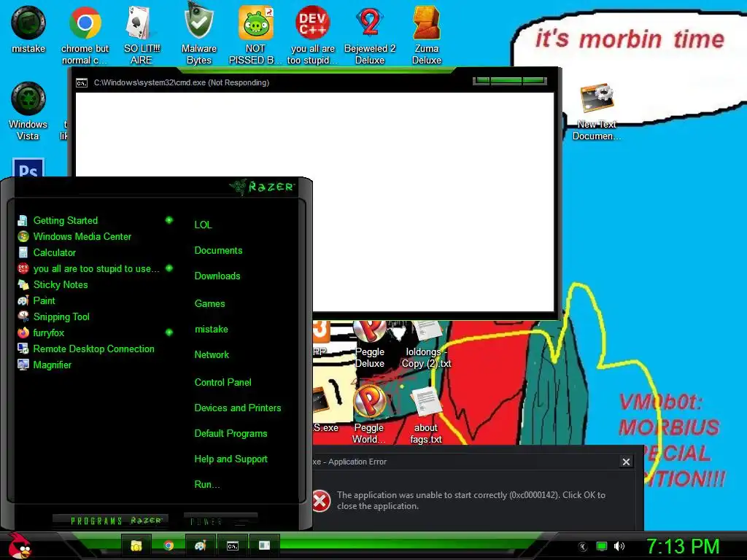Screen dimensions: 747x560
Task: Open Games from the start menu
Action: (209, 304)
